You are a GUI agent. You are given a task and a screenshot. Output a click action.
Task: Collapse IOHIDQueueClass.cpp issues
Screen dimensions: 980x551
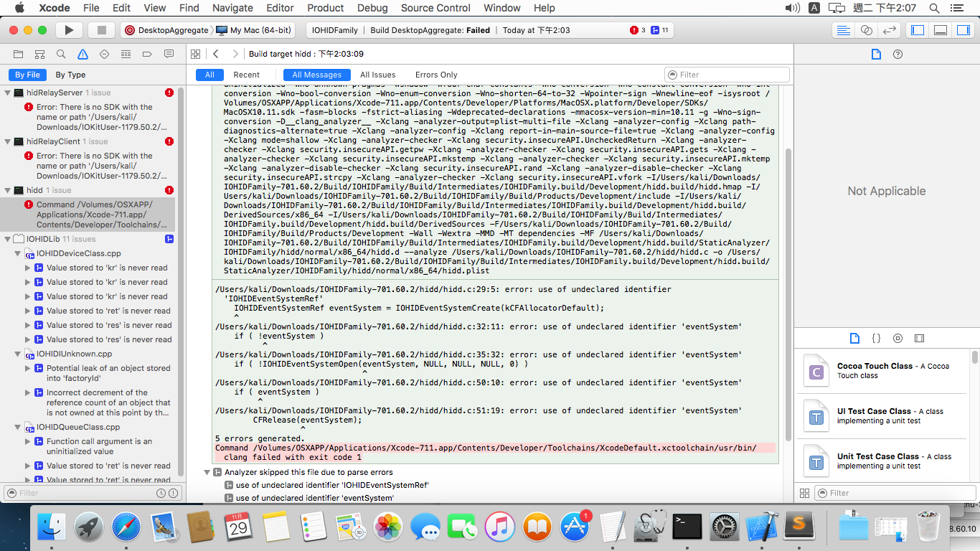(18, 427)
